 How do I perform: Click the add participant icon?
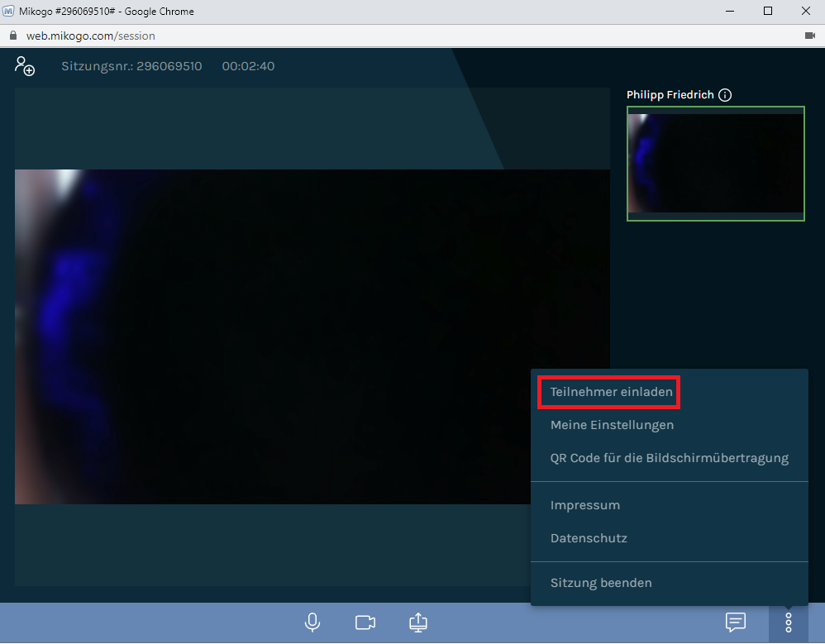pyautogui.click(x=25, y=66)
